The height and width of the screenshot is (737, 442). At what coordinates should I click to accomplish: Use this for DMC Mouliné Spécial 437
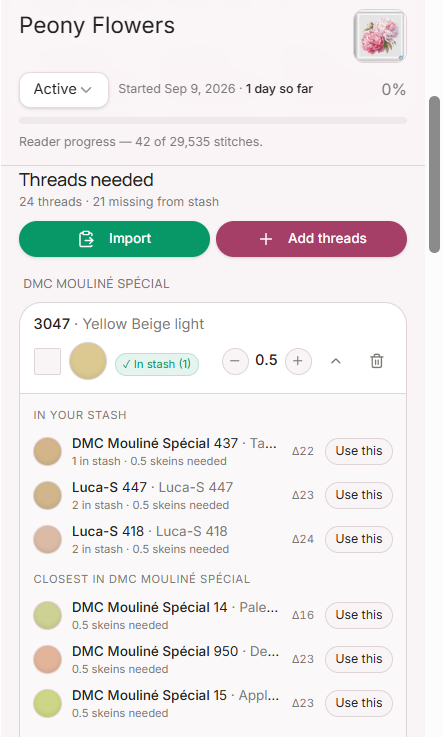coord(359,451)
